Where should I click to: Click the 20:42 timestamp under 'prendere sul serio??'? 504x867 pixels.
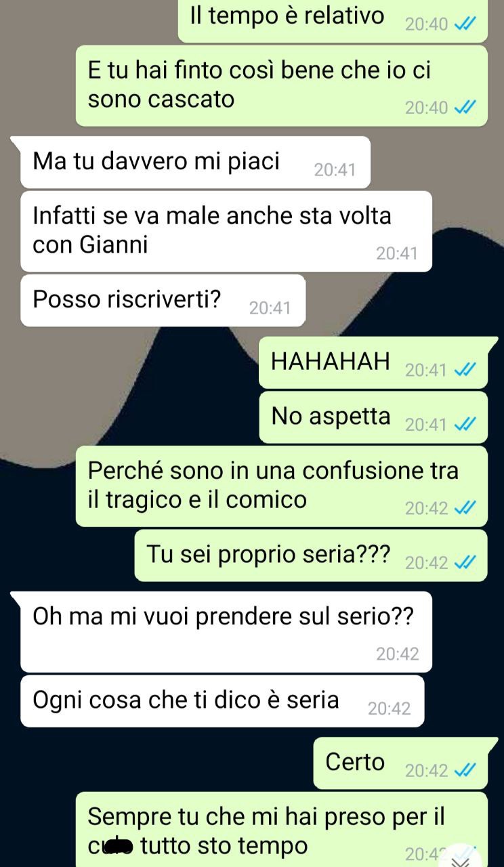point(398,654)
